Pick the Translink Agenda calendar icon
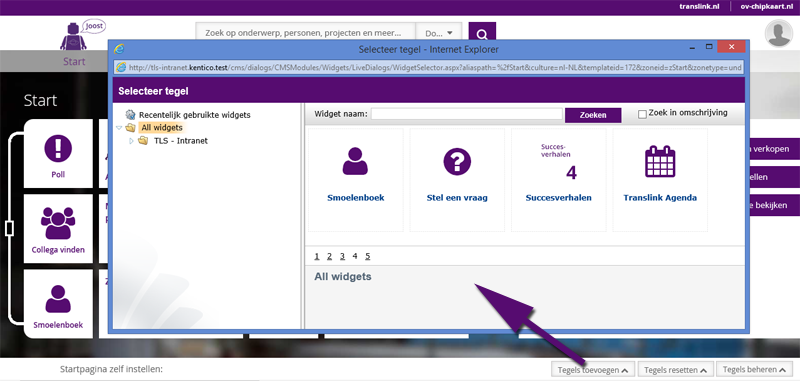 click(660, 162)
